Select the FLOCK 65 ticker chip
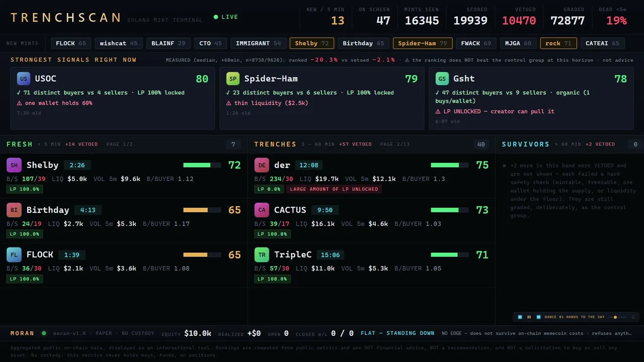The image size is (644, 362). [71, 43]
